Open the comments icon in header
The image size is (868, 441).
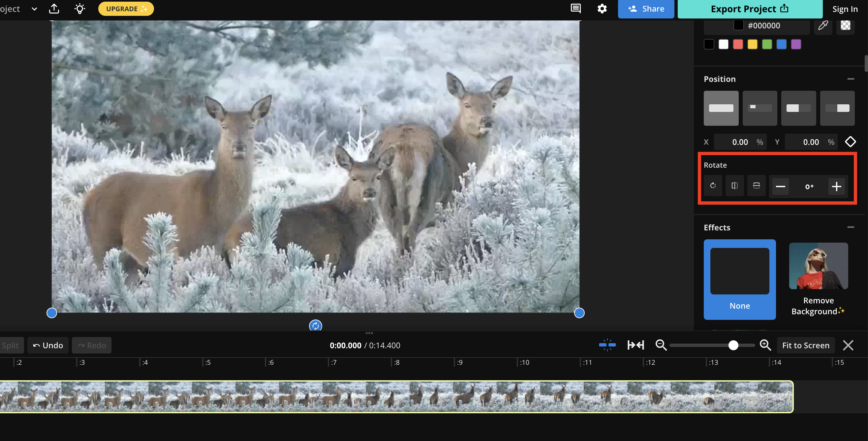(x=575, y=9)
